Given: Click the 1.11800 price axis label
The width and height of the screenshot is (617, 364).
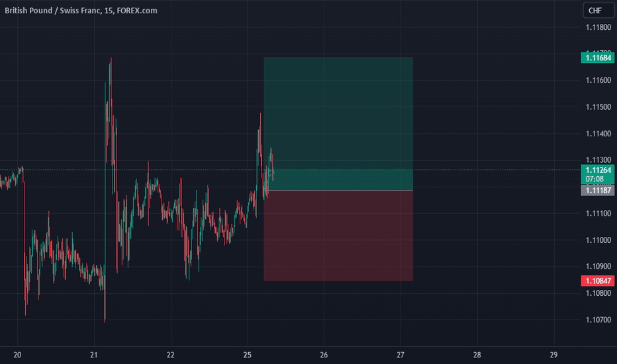Looking at the screenshot, I should [598, 27].
